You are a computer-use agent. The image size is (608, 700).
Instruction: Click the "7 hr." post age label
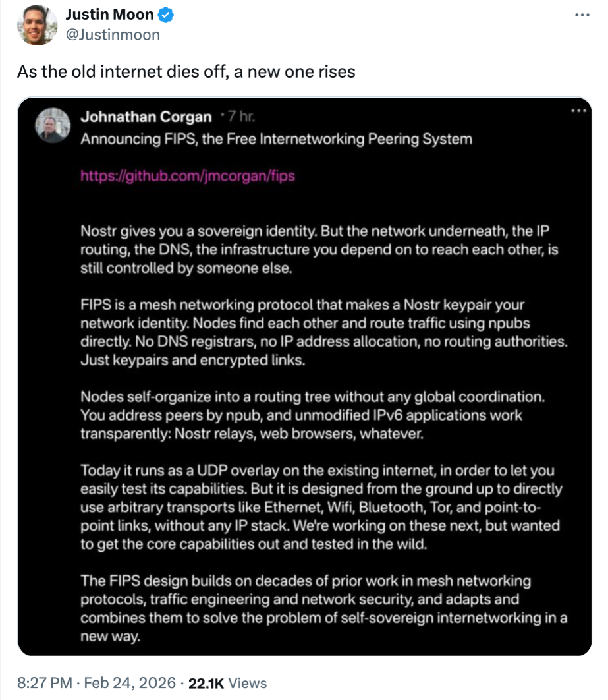tap(240, 117)
